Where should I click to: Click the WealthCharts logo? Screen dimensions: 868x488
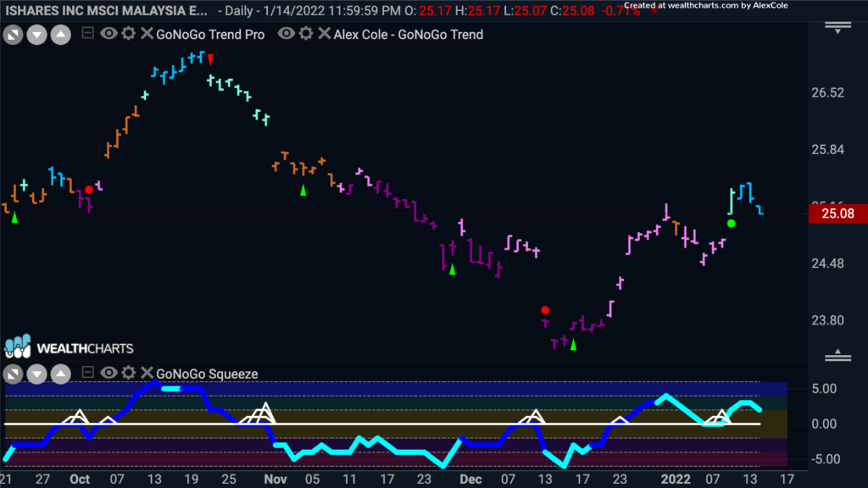pyautogui.click(x=70, y=347)
